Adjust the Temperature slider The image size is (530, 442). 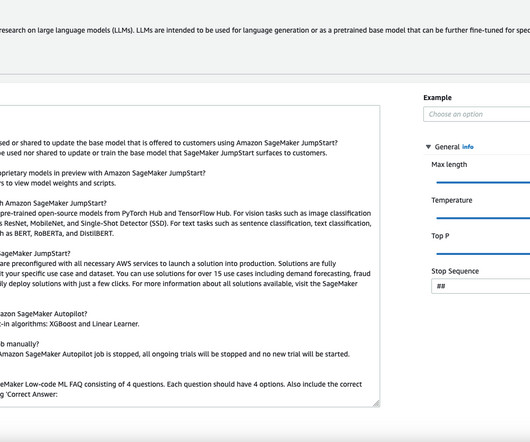point(483,218)
